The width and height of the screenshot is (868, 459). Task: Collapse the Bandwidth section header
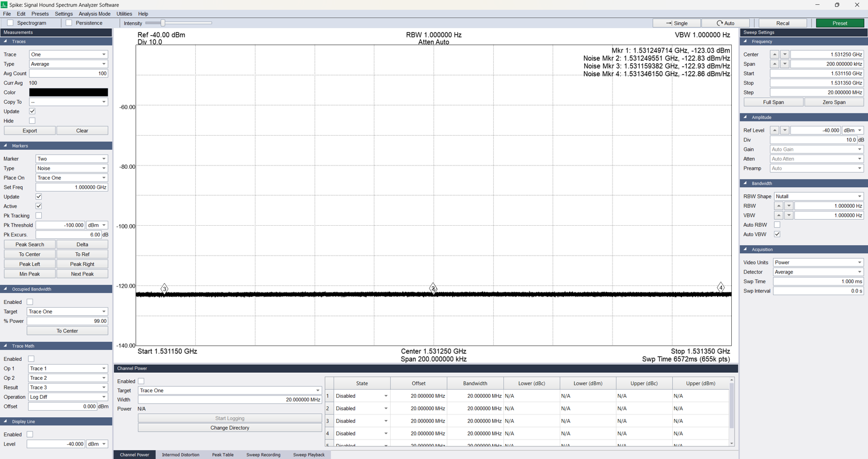pyautogui.click(x=745, y=183)
